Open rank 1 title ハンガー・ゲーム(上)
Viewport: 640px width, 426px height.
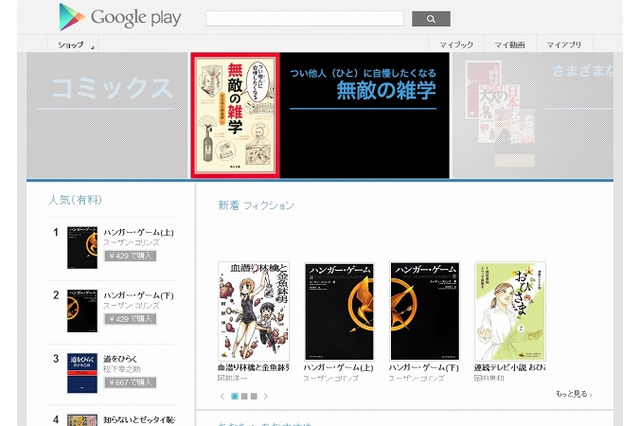tap(138, 232)
